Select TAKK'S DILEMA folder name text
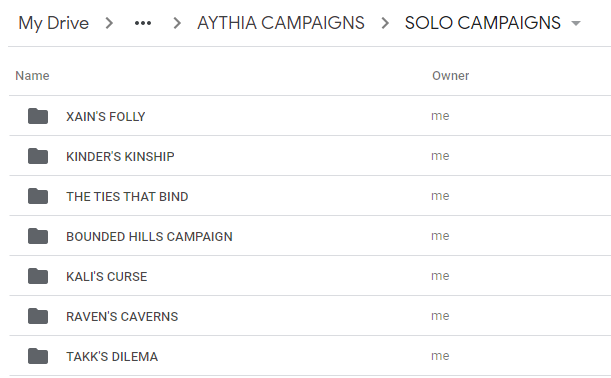Image resolution: width=611 pixels, height=378 pixels. [x=112, y=357]
